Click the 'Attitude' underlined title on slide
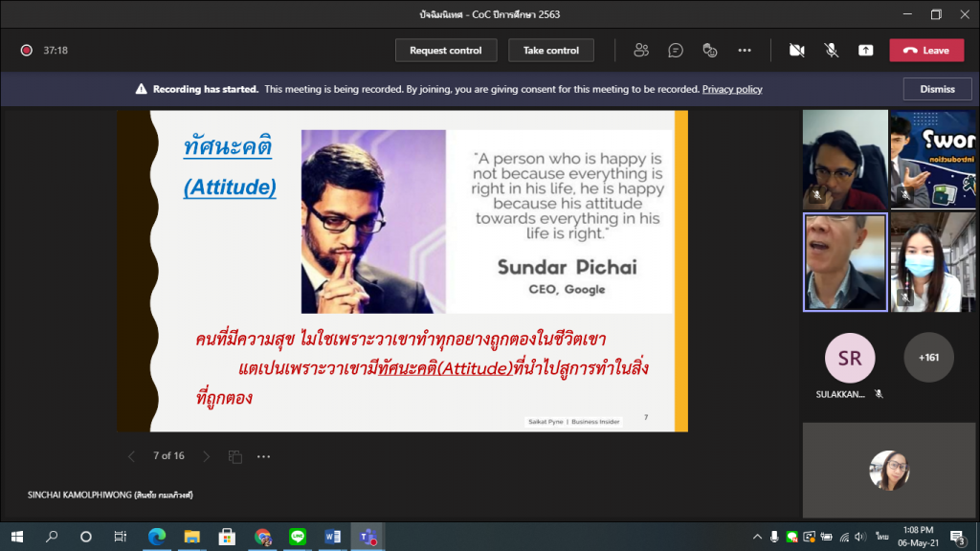 230,187
